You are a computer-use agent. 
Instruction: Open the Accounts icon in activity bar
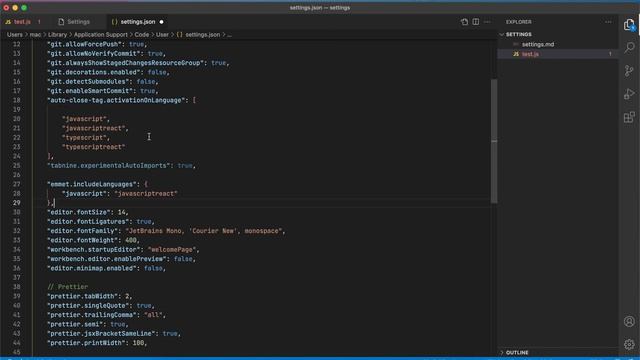click(629, 321)
